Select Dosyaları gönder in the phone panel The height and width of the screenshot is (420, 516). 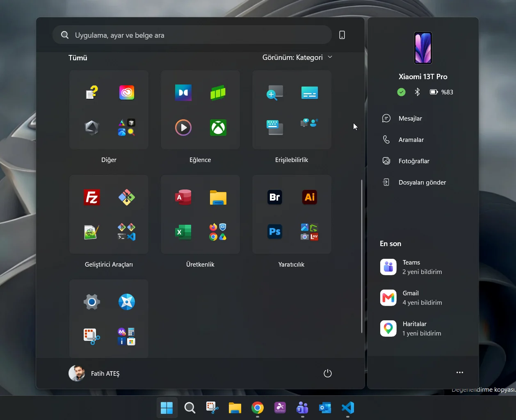423,183
